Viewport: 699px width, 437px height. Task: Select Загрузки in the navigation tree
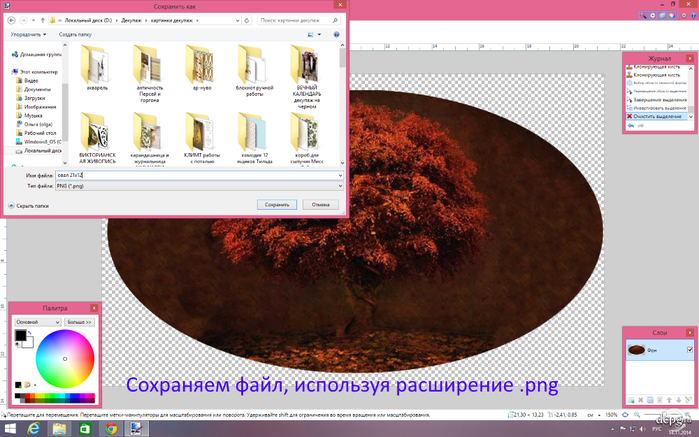tap(30, 98)
